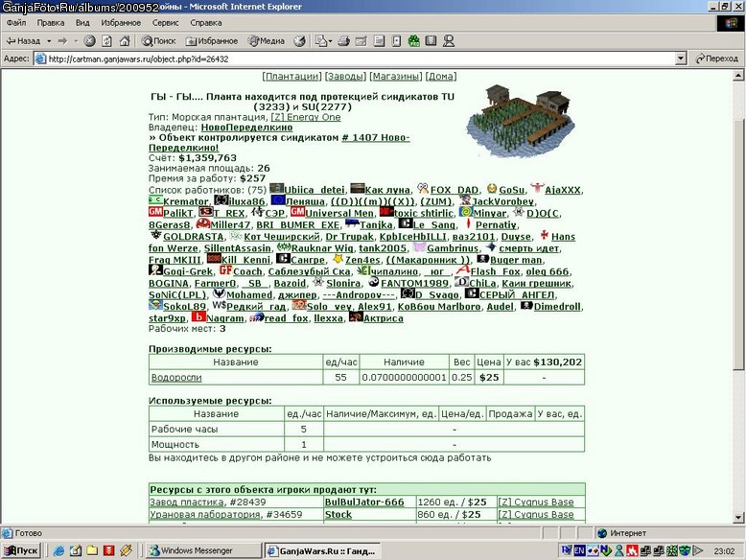This screenshot has height=560, width=746.
Task: Open the Медиа media toolbar button
Action: point(266,41)
